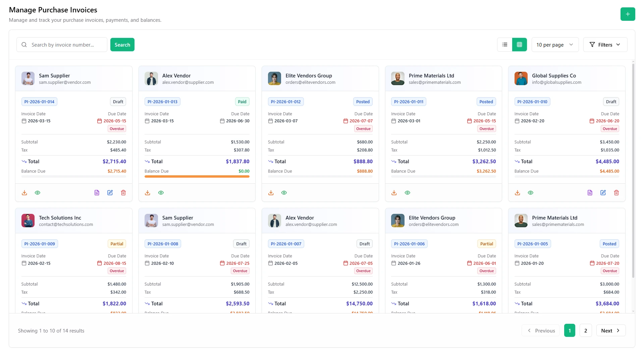
Task: View invoice PI-2026-01-013 details
Action: click(x=161, y=193)
